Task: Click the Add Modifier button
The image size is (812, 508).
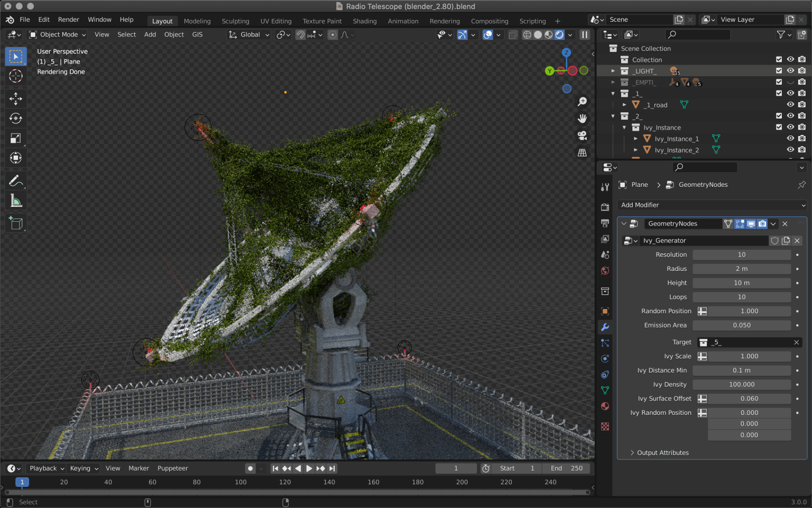Action: point(712,205)
